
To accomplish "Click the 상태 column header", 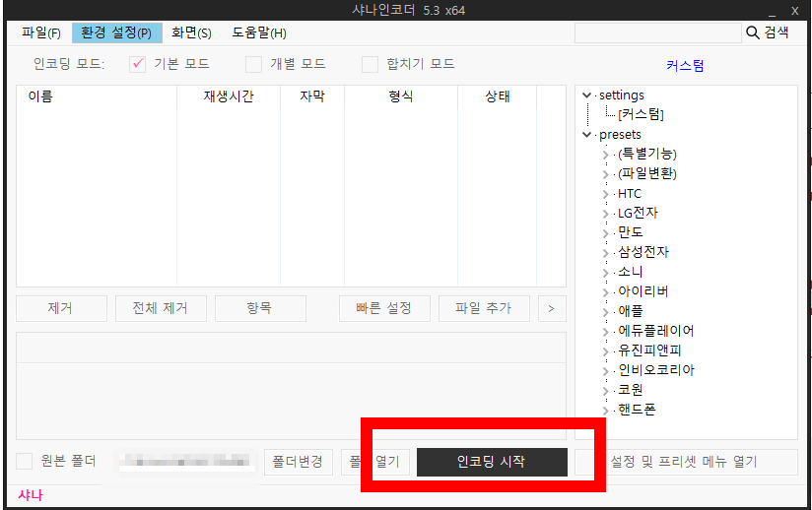I will [x=497, y=96].
